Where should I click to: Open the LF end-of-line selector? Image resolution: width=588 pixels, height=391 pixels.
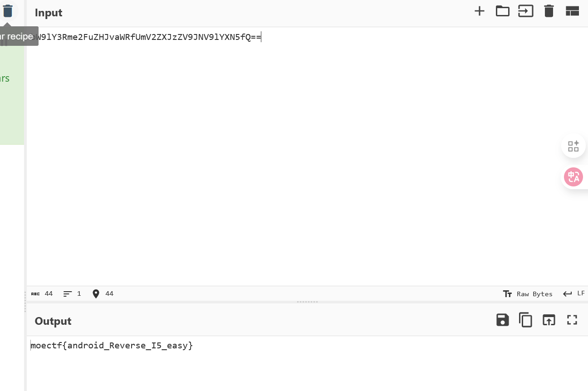574,293
